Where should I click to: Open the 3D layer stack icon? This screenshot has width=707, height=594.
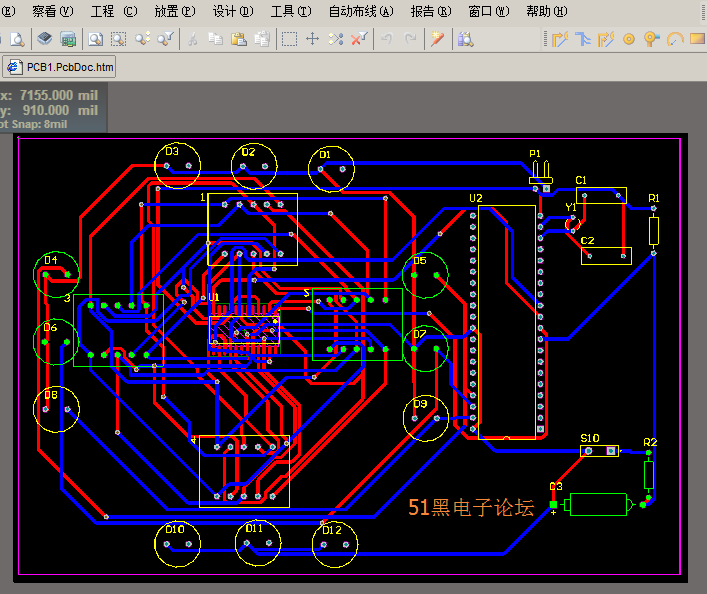tap(44, 39)
